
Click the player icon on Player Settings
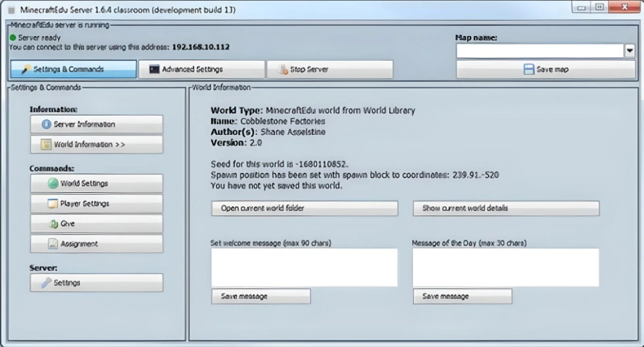coord(53,204)
